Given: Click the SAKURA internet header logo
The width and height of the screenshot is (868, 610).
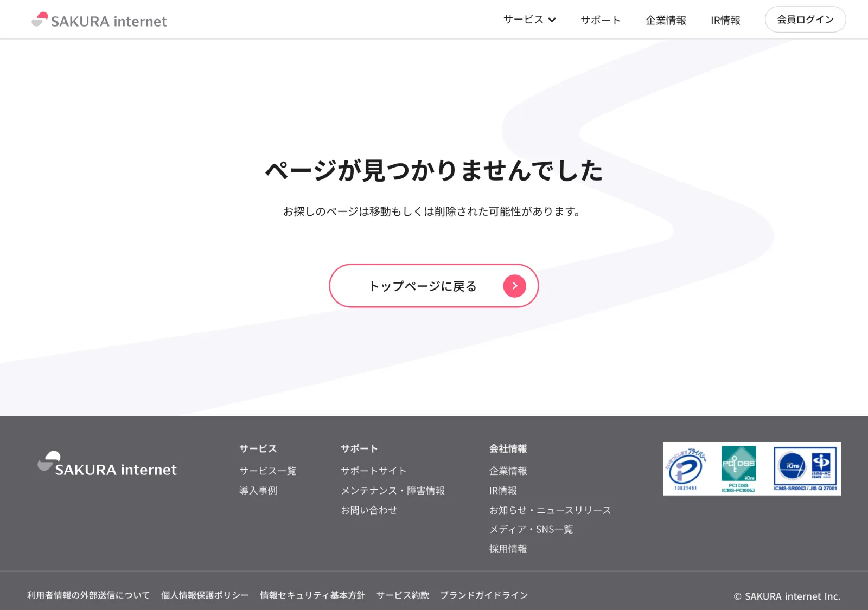Looking at the screenshot, I should [x=99, y=20].
